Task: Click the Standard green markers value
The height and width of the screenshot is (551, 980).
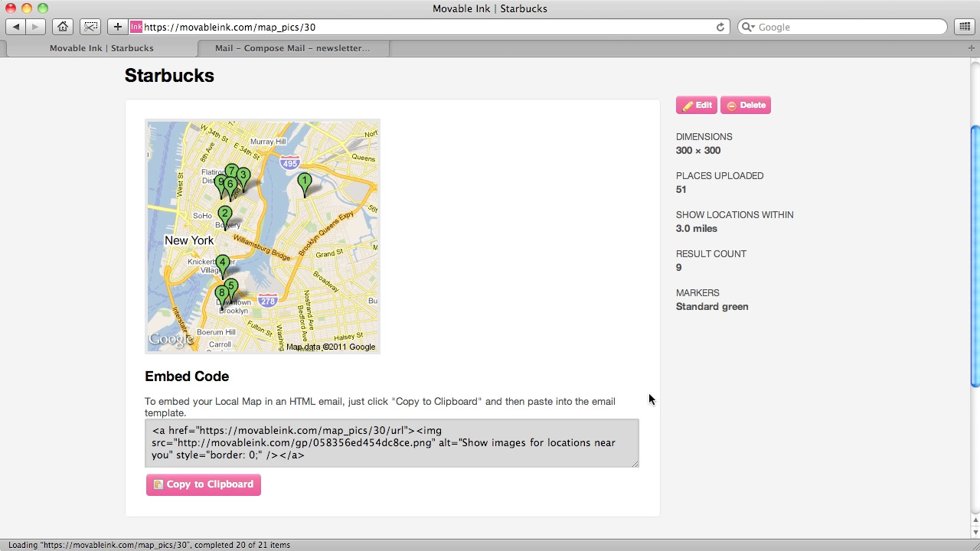Action: click(712, 307)
